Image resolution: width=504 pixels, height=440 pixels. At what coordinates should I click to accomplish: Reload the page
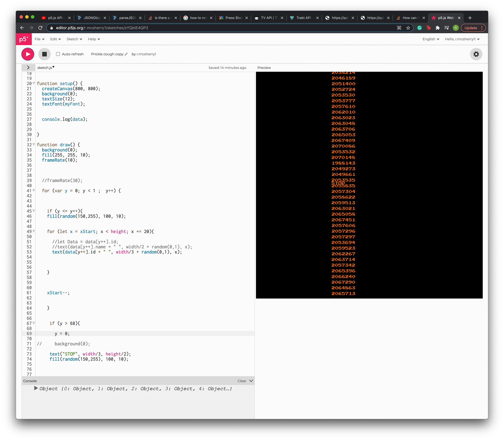pos(40,28)
